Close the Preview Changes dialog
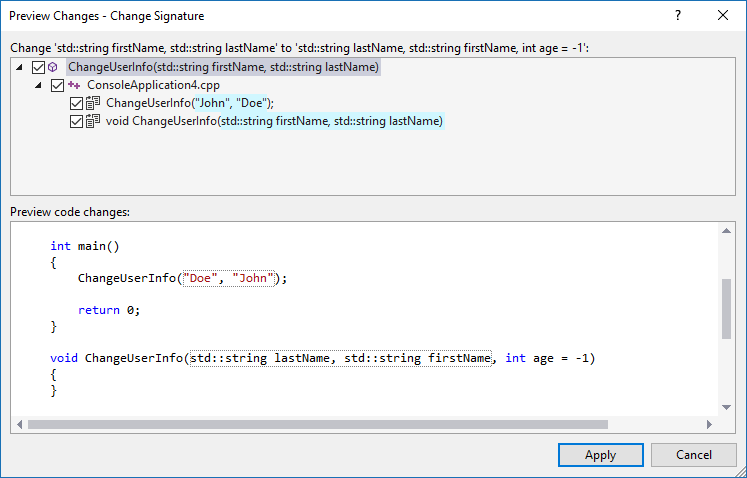 (x=723, y=16)
